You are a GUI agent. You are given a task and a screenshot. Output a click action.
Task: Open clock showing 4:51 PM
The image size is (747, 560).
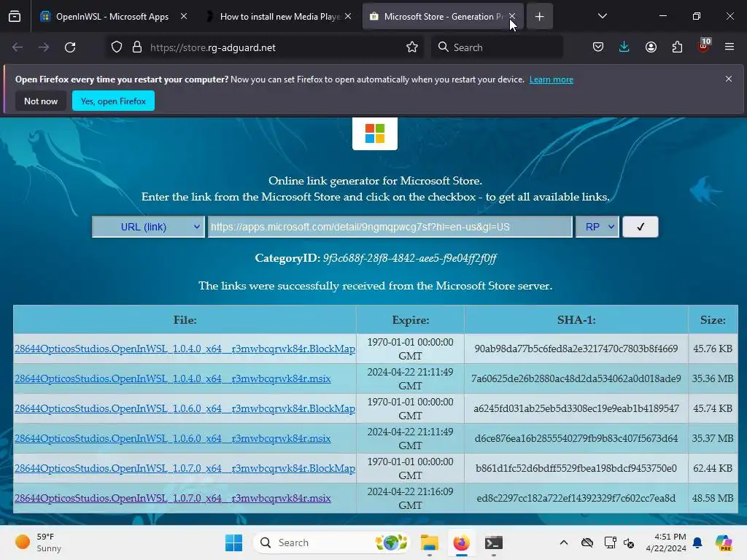click(666, 542)
